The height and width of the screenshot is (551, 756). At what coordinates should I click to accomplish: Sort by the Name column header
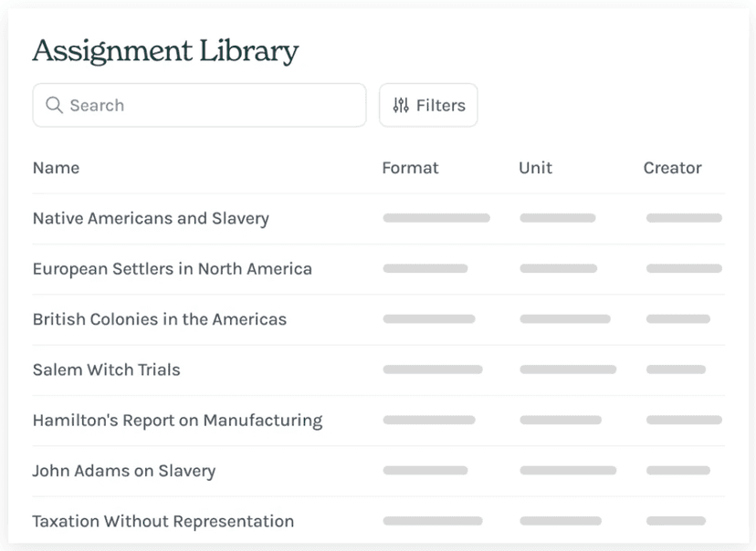pos(56,168)
